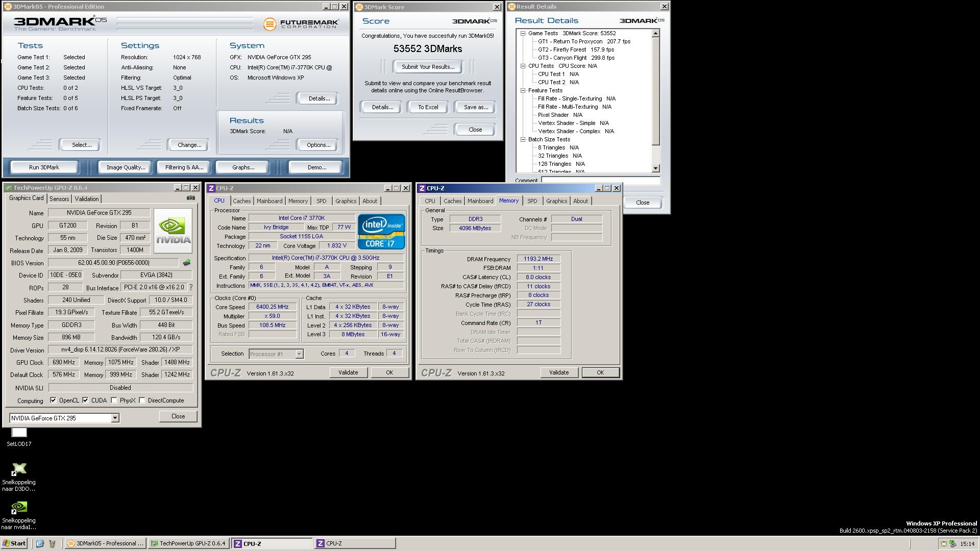Click the NVIDIA logo in GPU-Z
The width and height of the screenshot is (980, 551).
tap(174, 231)
